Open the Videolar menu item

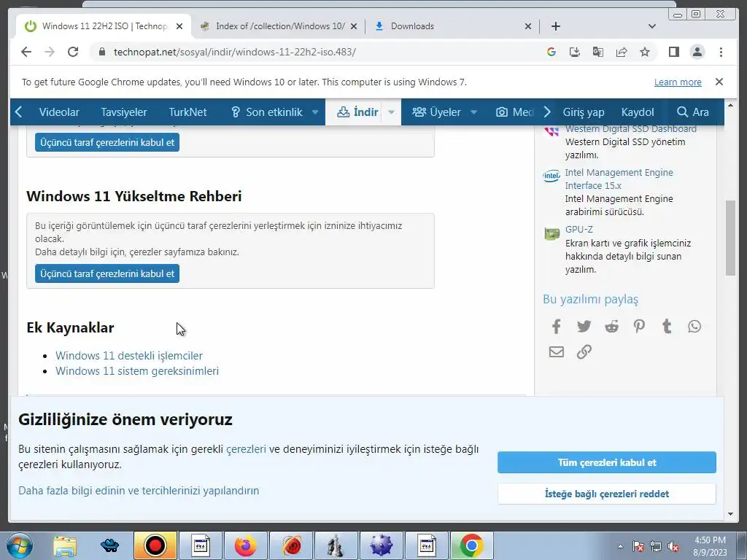coord(59,112)
